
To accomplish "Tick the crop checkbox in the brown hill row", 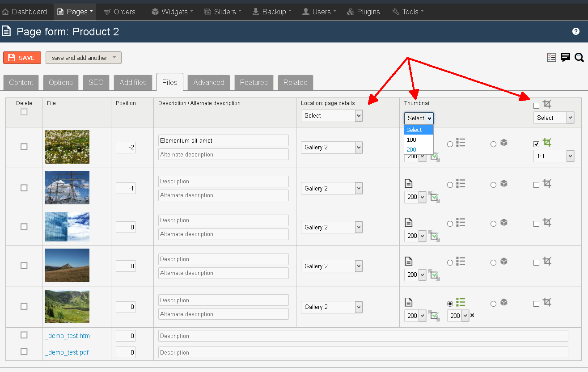I will 537,262.
